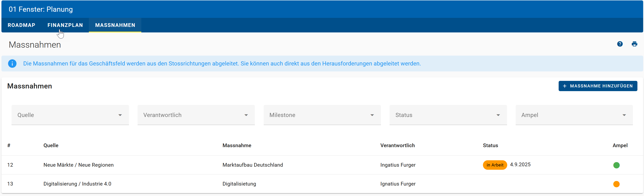The image size is (644, 196).
Task: Click 'Ignatius Furger' in row 13
Action: click(x=398, y=184)
